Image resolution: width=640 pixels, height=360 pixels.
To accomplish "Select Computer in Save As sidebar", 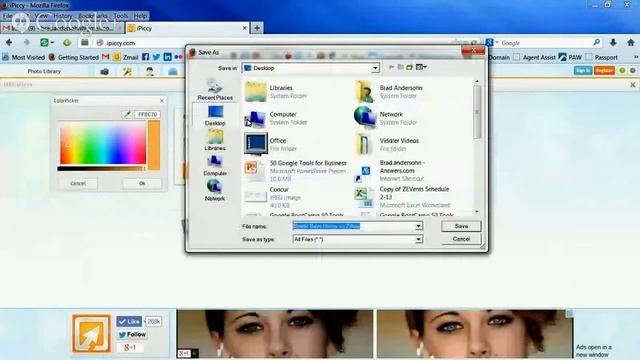I will coord(215,165).
